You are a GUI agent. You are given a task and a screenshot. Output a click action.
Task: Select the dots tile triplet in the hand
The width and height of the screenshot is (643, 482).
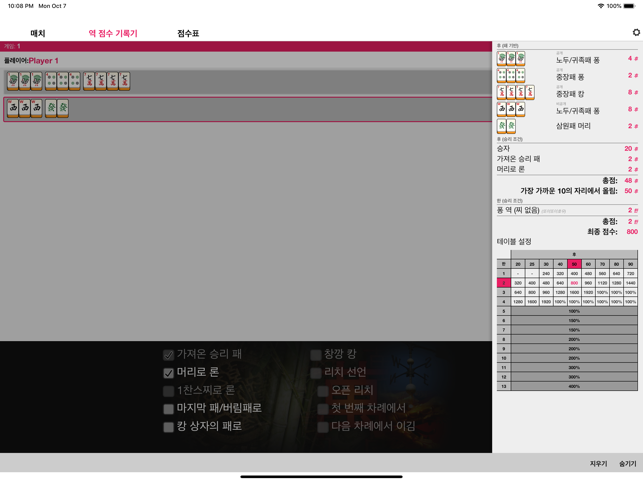coord(63,81)
